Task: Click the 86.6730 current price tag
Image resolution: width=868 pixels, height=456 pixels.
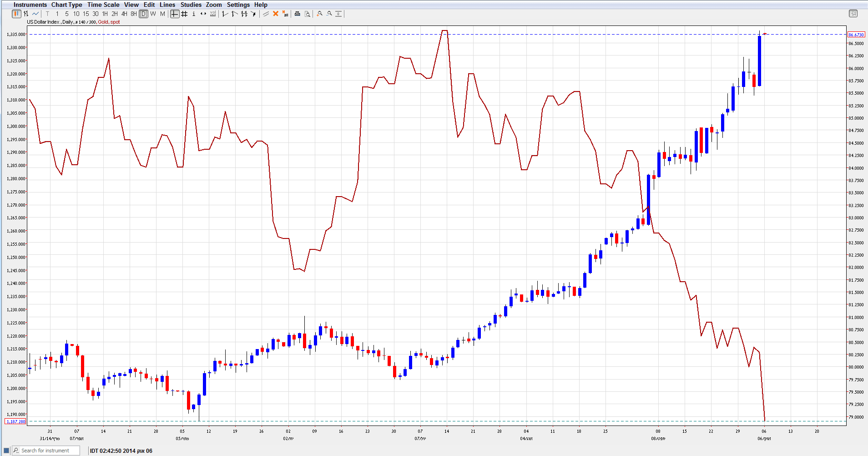Action: 856,35
